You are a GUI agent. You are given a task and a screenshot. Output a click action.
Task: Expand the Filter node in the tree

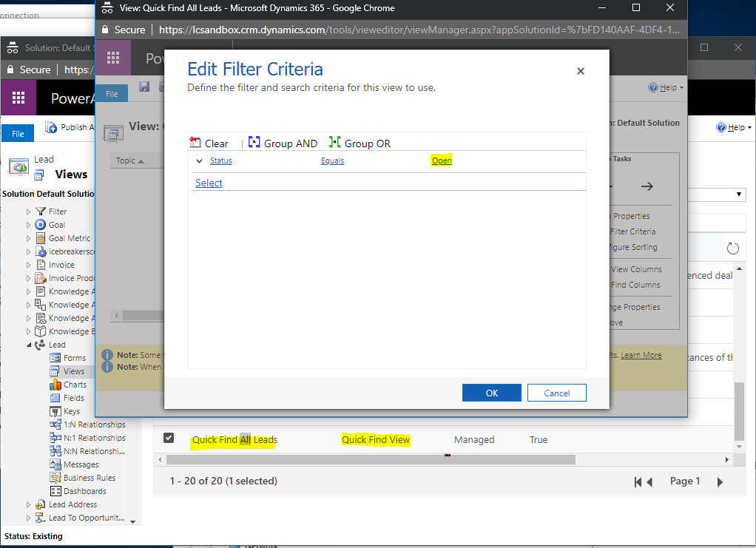pyautogui.click(x=28, y=212)
